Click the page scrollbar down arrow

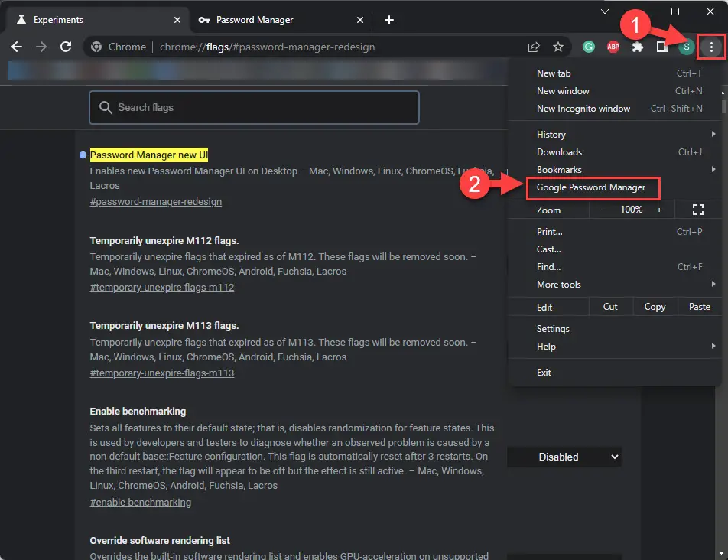722,553
